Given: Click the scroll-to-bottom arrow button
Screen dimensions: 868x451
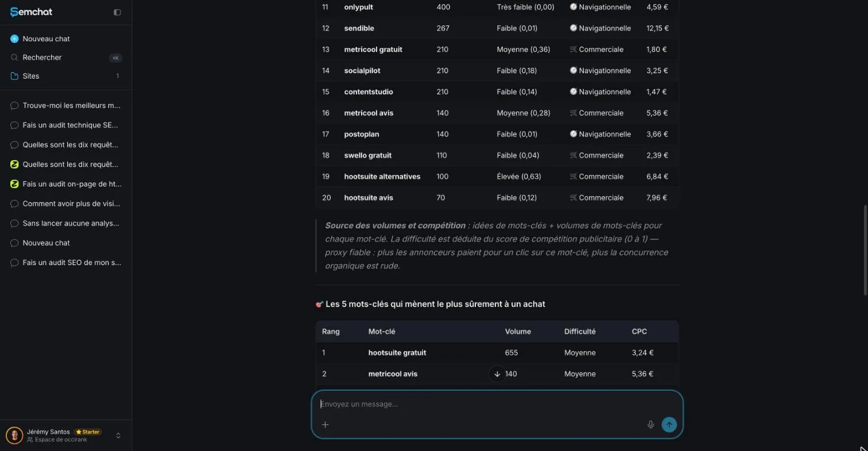Looking at the screenshot, I should pos(497,374).
